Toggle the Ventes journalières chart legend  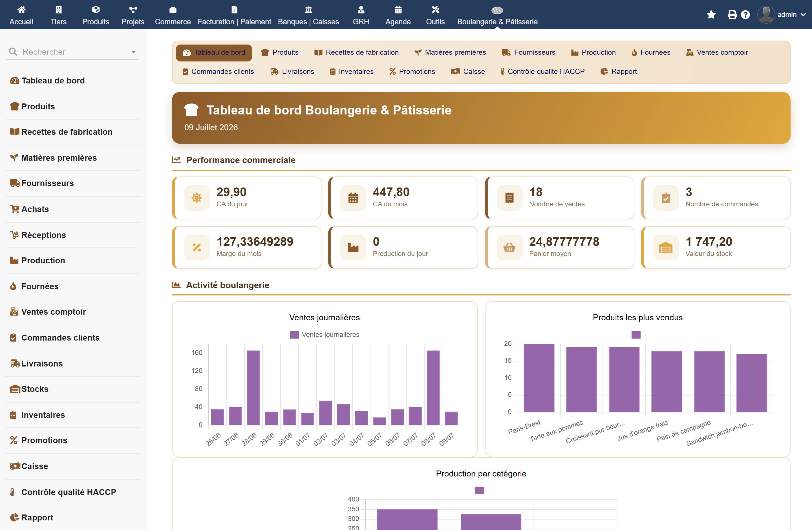click(x=325, y=335)
